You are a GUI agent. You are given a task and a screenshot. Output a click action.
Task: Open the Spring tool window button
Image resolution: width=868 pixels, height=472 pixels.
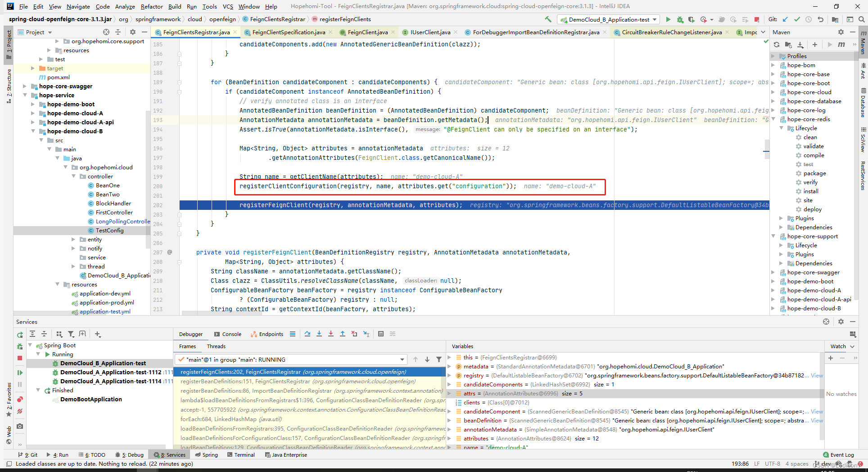[x=207, y=454]
